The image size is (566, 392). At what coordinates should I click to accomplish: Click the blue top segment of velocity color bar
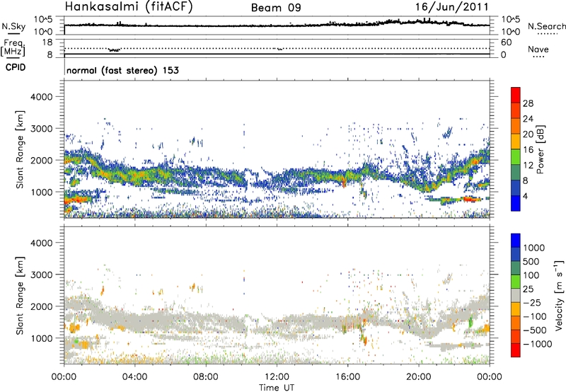pyautogui.click(x=516, y=241)
